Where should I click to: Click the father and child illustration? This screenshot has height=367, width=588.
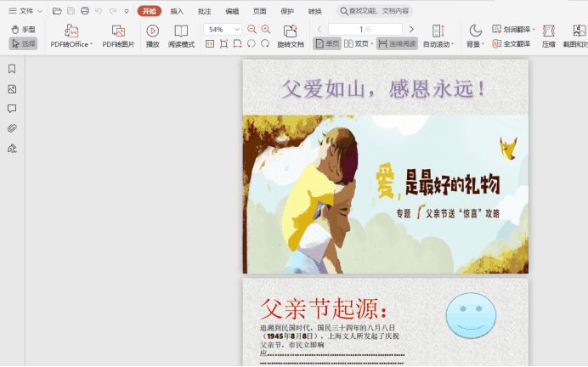(x=386, y=195)
